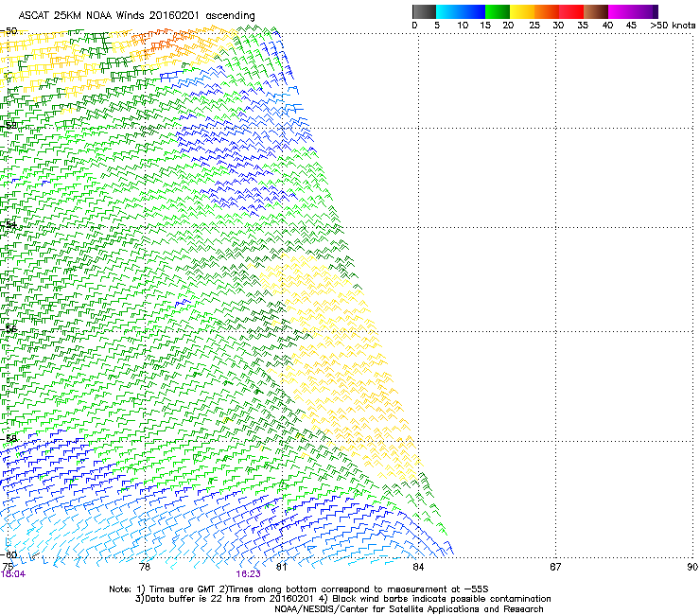This screenshot has width=700, height=615.
Task: Click the '81' longitude axis label
Action: 281,567
